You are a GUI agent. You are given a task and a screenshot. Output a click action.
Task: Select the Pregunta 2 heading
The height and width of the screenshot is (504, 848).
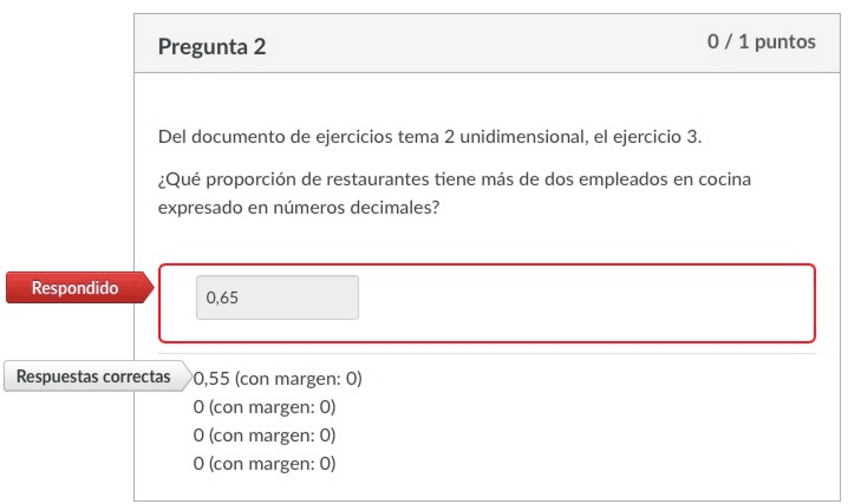(x=212, y=46)
